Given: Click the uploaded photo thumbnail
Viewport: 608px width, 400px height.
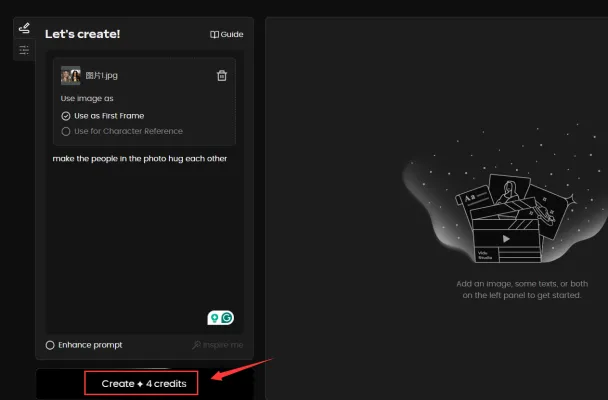Looking at the screenshot, I should tap(70, 76).
